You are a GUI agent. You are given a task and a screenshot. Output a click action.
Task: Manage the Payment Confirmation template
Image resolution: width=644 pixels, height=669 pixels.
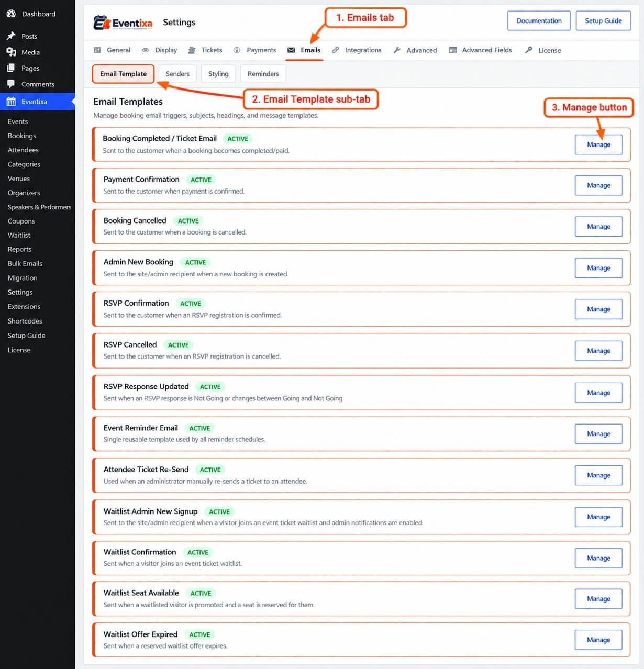point(598,185)
